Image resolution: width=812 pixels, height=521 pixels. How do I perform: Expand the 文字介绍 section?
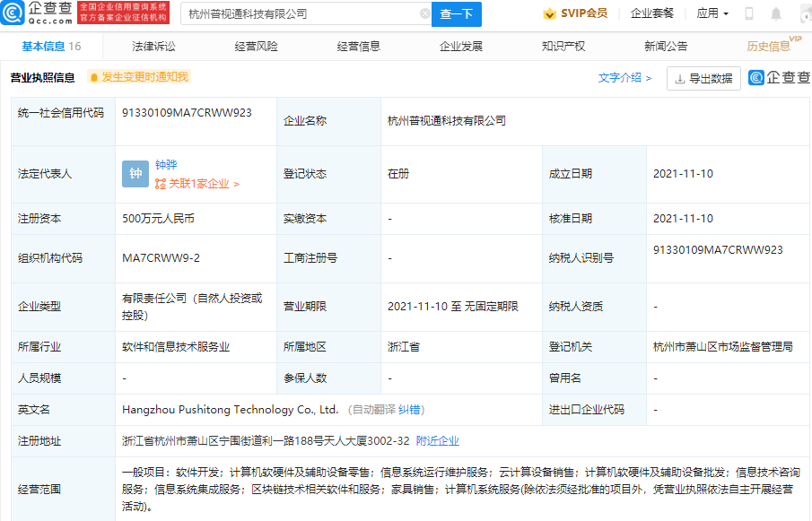coord(624,78)
